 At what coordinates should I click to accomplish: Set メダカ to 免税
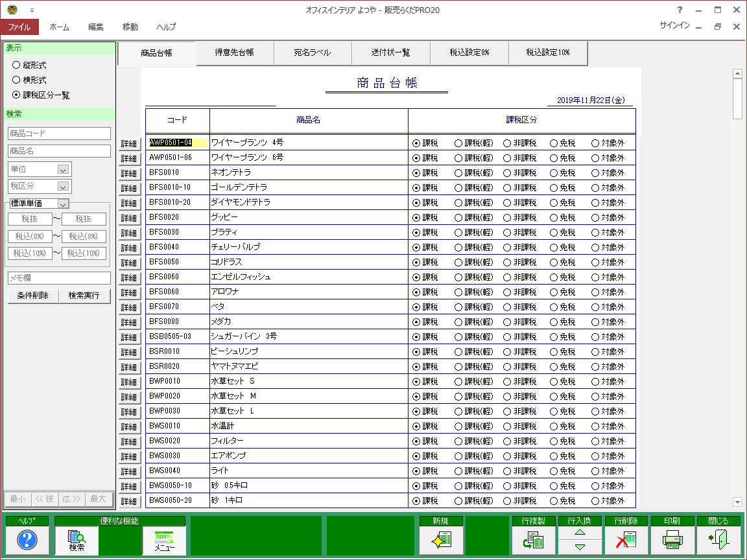[x=554, y=322]
